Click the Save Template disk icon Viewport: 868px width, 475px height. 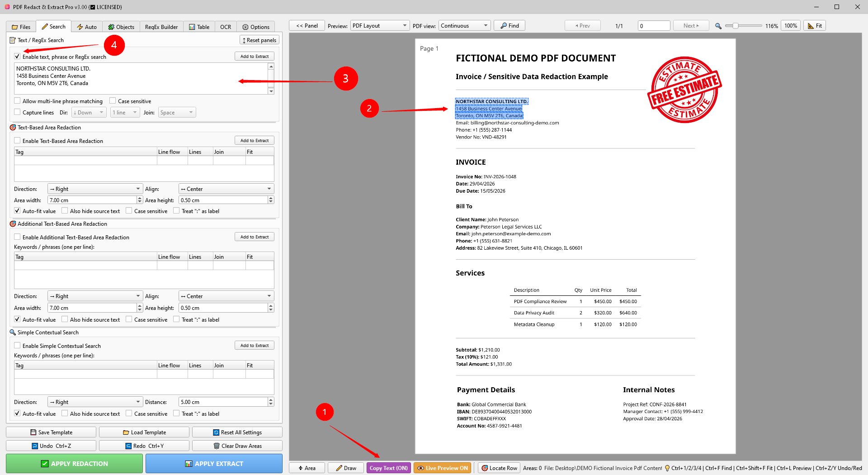click(x=33, y=432)
